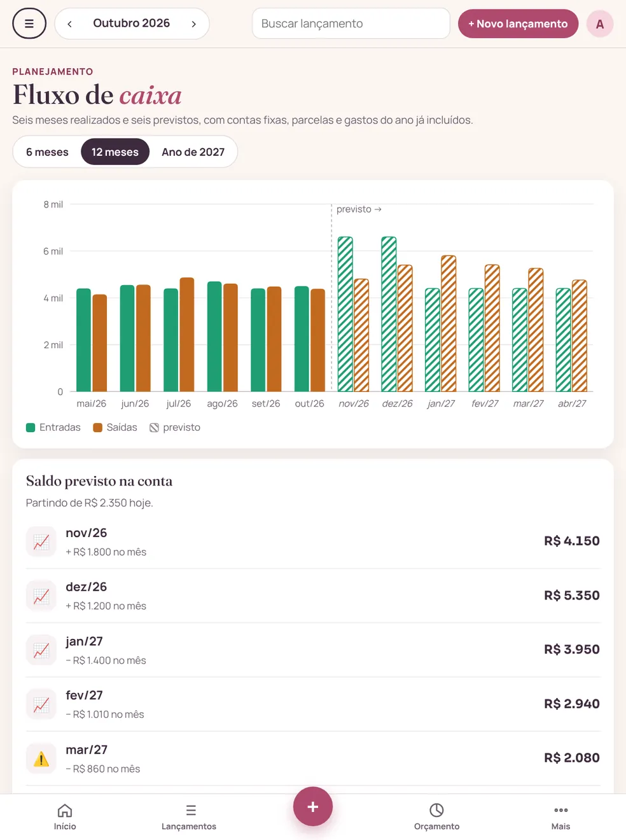The width and height of the screenshot is (626, 840).
Task: Click the 'previsto →' chart annotation
Action: [359, 209]
